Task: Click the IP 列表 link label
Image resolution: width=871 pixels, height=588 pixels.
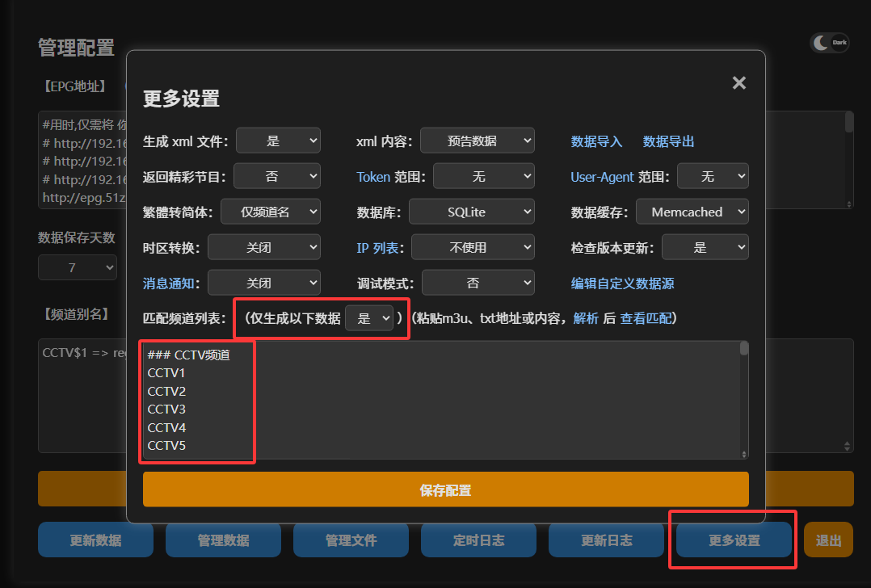Action: [x=378, y=248]
